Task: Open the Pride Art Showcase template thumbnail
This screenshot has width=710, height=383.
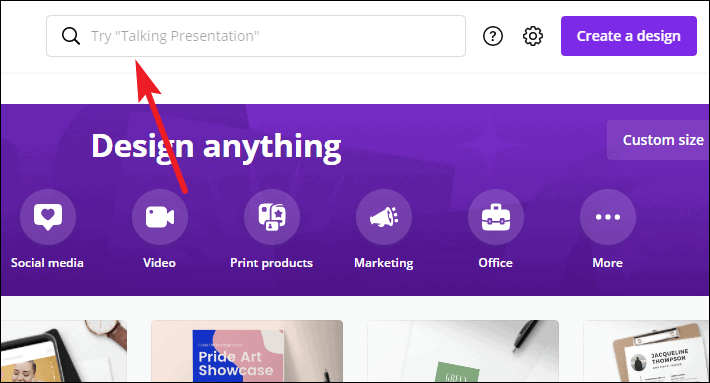Action: pyautogui.click(x=247, y=351)
